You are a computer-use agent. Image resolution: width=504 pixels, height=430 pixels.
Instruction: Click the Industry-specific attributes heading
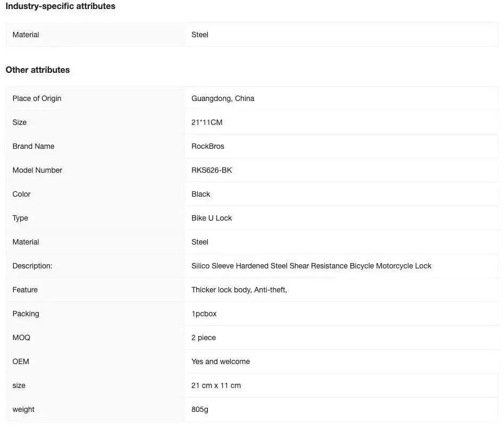(60, 6)
